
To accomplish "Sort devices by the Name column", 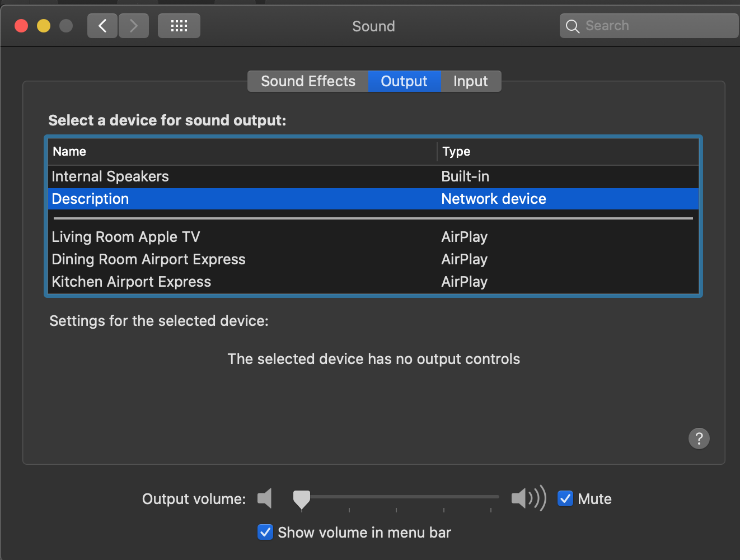I will [69, 151].
